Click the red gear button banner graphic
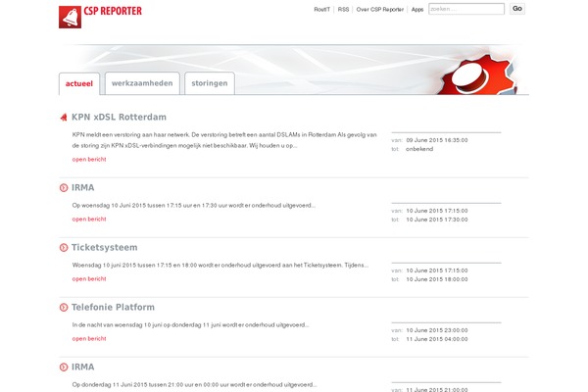This screenshot has width=588, height=392. click(x=477, y=74)
